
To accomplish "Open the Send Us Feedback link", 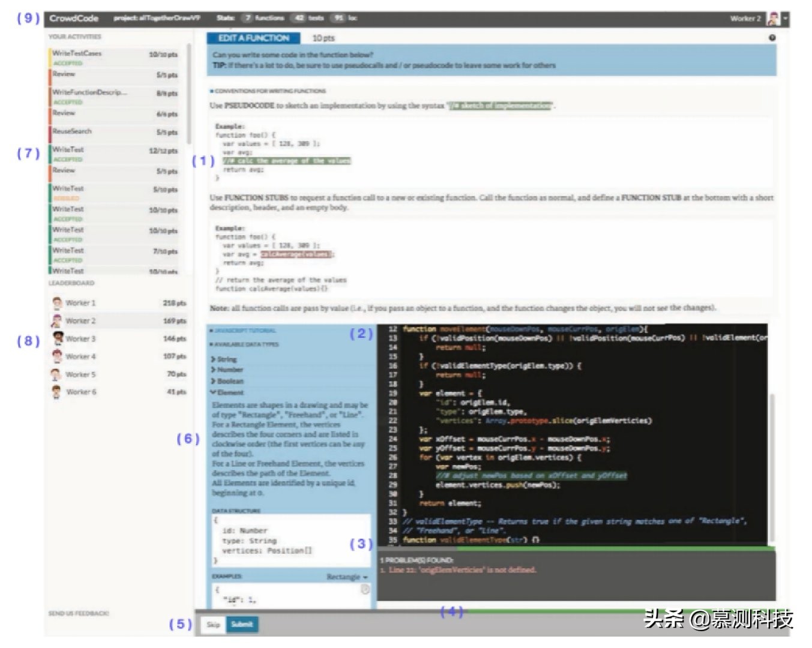I will click(78, 613).
